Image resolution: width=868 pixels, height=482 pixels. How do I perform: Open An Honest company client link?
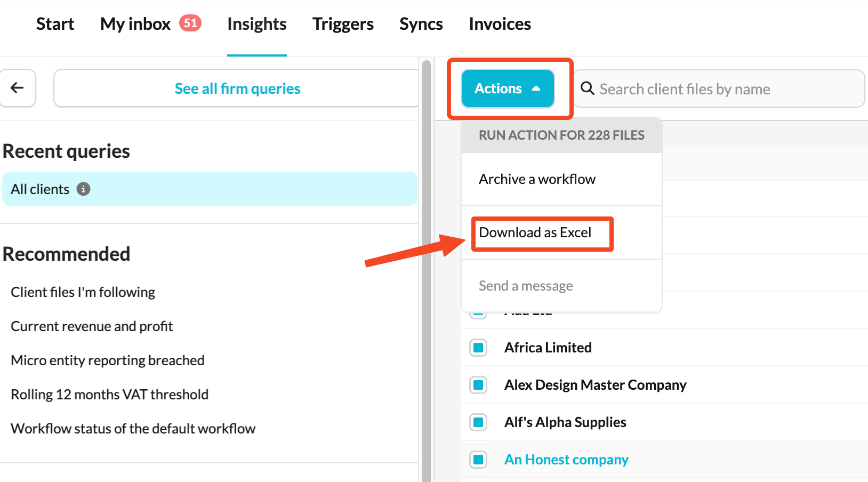pos(566,460)
